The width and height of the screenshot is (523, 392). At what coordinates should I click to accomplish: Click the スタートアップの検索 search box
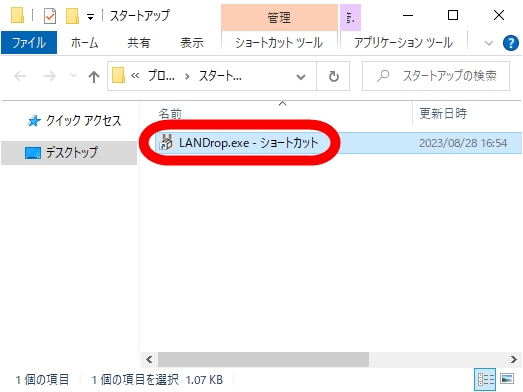point(436,76)
